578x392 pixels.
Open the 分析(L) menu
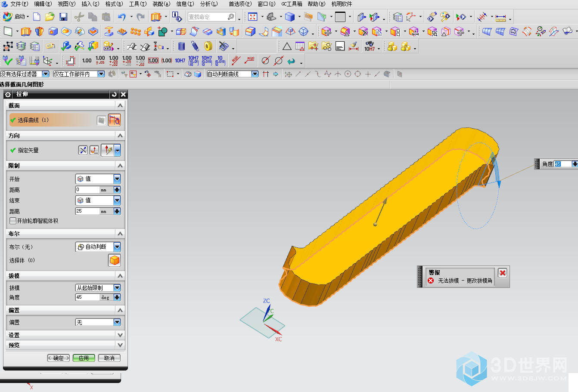[209, 4]
